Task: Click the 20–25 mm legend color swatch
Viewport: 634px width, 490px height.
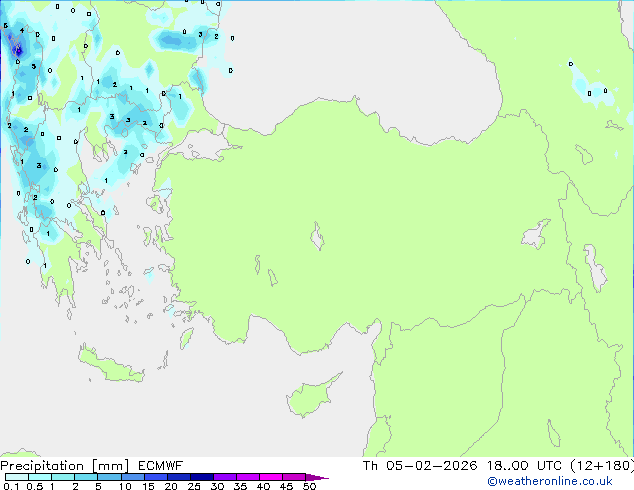Action: point(178,477)
